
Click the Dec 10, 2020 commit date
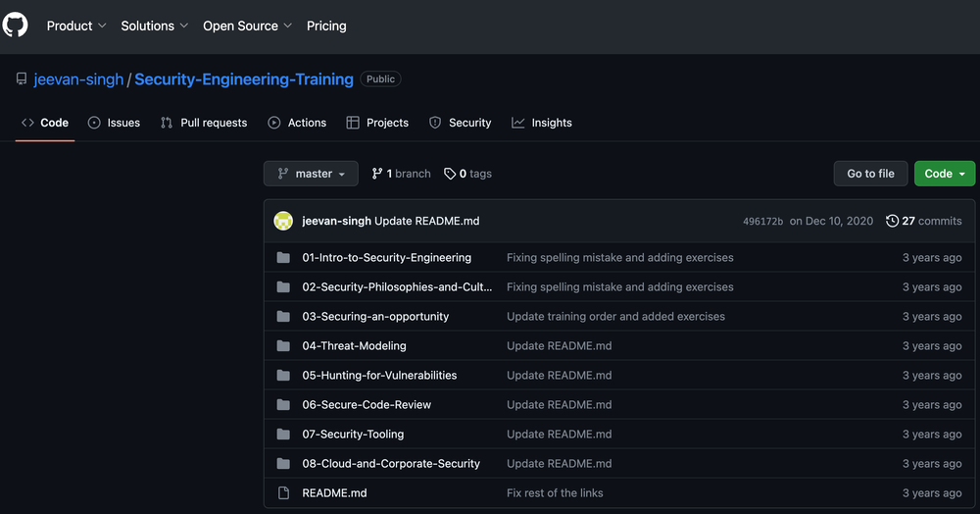point(831,221)
